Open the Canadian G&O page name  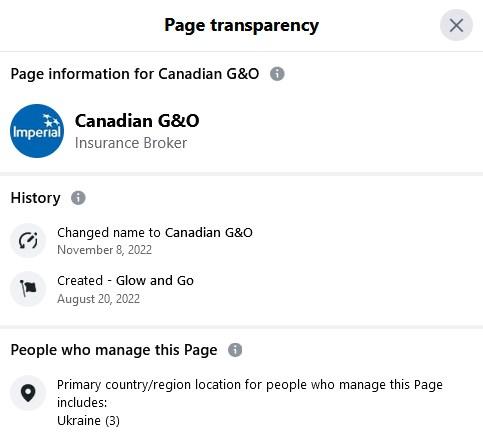(137, 121)
